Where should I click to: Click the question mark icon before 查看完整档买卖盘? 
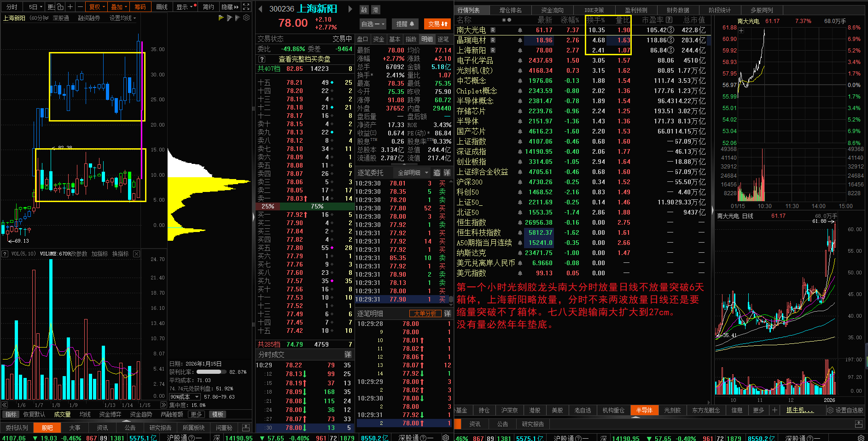tap(262, 59)
